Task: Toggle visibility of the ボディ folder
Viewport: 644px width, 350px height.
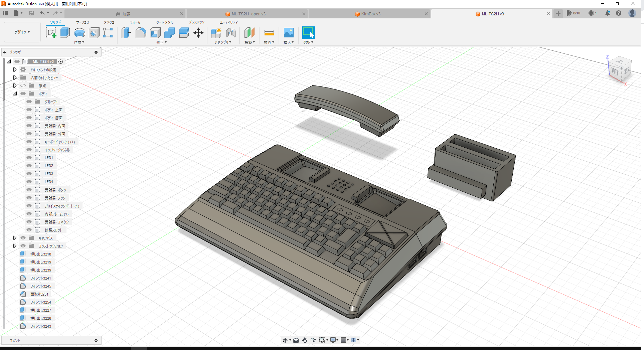Action: [x=23, y=94]
